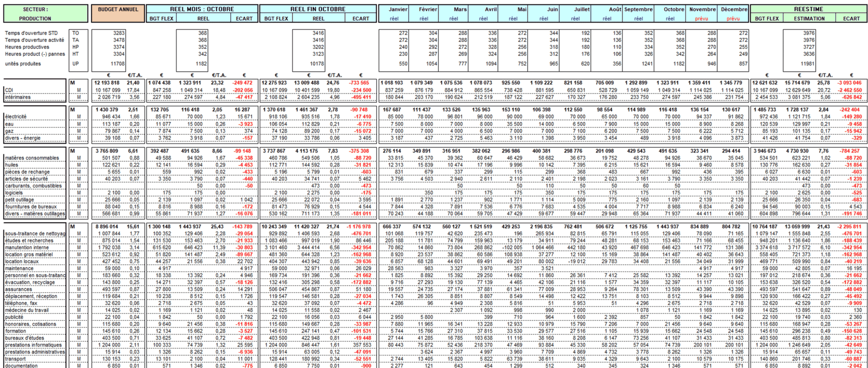Viewport: 868px width, 368px height.
Task: Select the fournitures de bureaux row label
Action: point(31,206)
